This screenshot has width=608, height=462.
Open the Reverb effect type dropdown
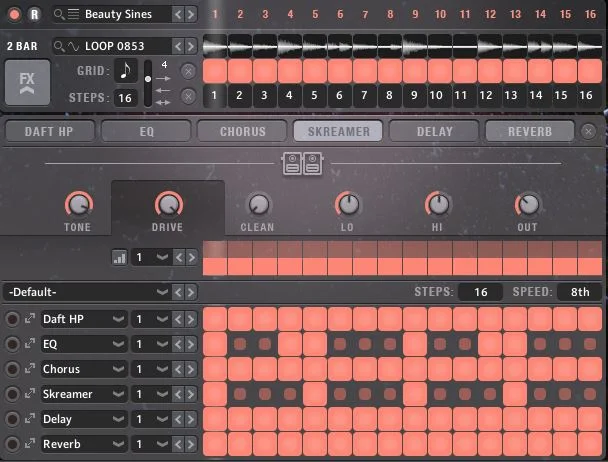[x=84, y=444]
